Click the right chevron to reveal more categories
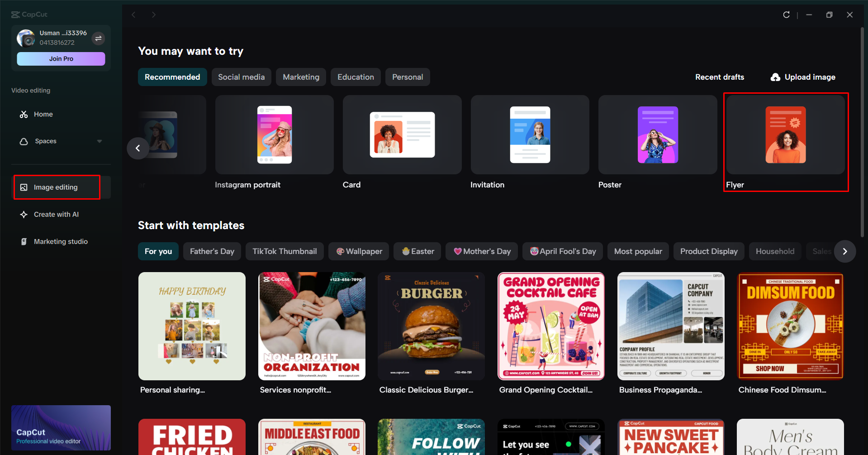 point(845,251)
